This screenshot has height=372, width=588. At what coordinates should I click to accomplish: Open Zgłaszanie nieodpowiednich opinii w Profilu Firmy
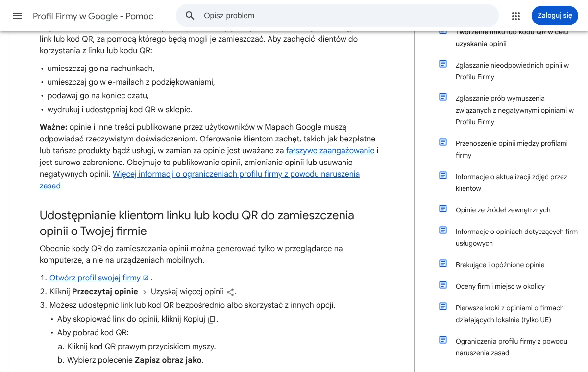click(x=512, y=71)
